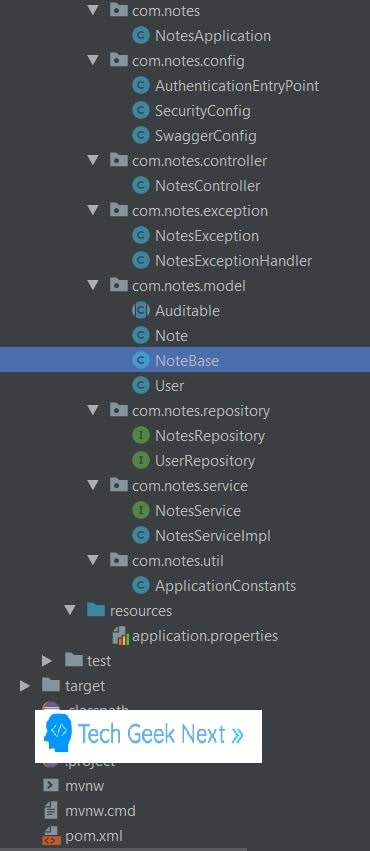Viewport: 370px width, 851px height.
Task: Expand the test folder
Action: click(x=47, y=661)
